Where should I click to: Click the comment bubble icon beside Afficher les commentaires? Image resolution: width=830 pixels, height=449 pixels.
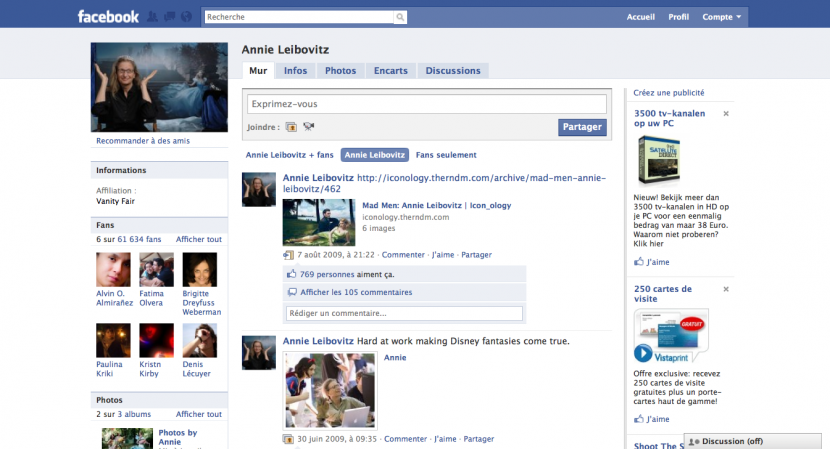pos(292,292)
